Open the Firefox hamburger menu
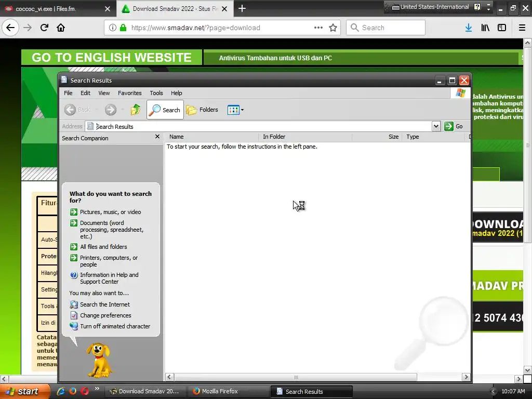The width and height of the screenshot is (532, 399). 522,28
